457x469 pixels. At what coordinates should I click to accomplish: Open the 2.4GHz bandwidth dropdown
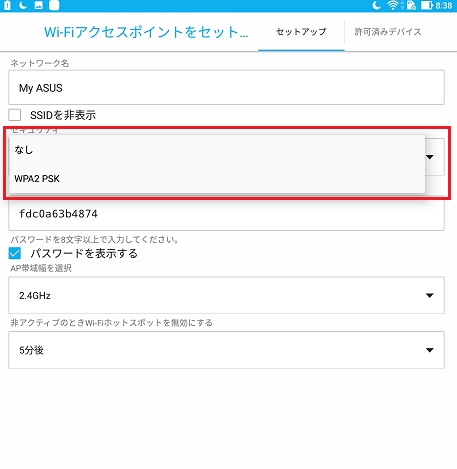tap(226, 295)
